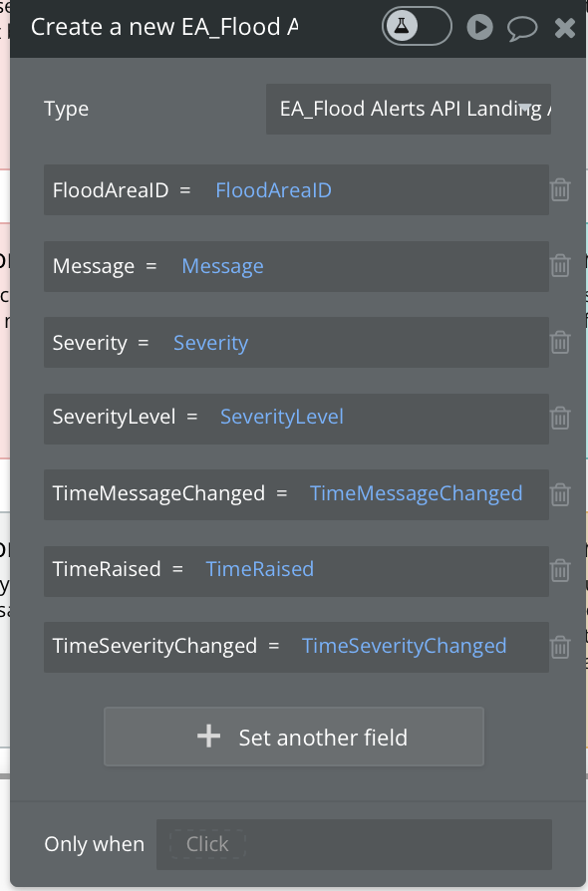
Task: Toggle the experimental flask switch
Action: click(417, 26)
